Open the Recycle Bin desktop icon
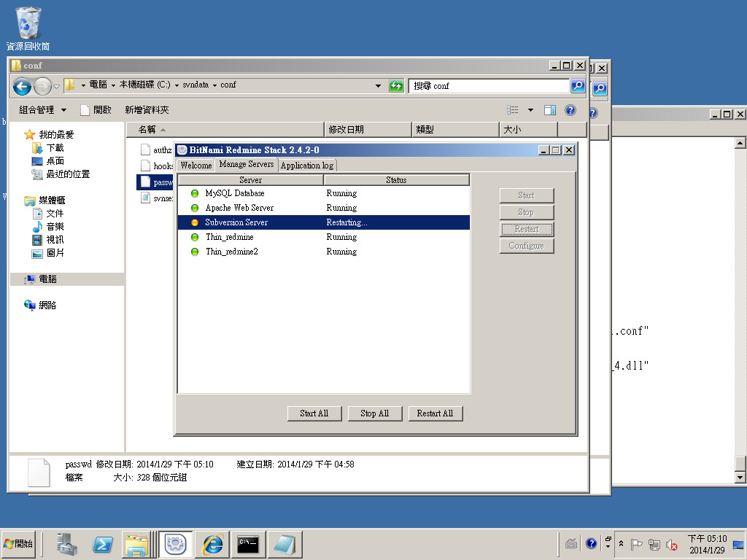Screen dimensions: 747x560 point(28,28)
